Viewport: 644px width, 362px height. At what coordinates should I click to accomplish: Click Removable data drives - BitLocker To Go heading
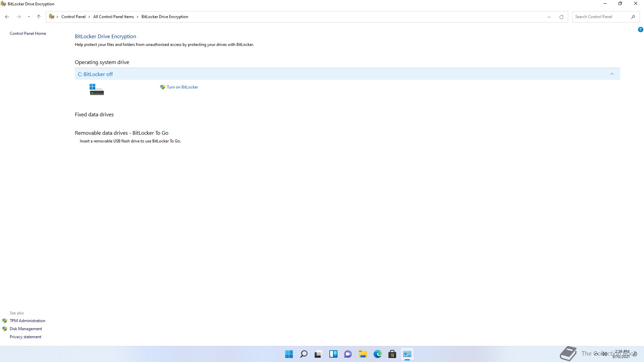click(121, 133)
